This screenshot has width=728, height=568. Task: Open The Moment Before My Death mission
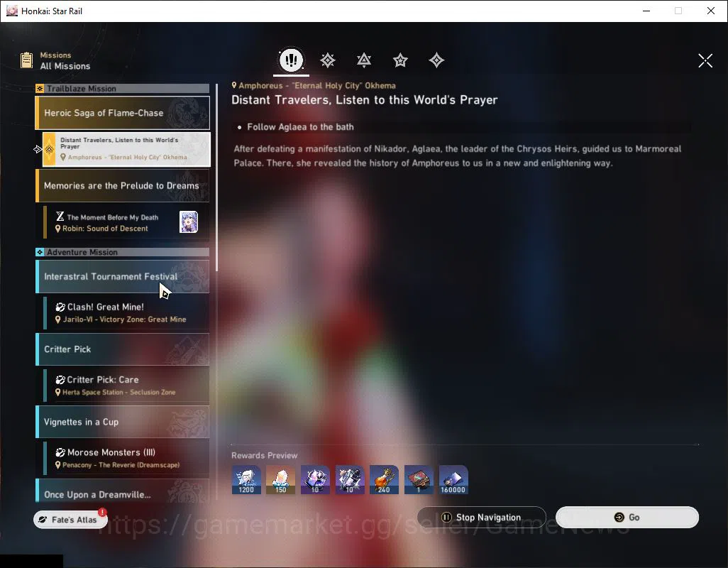[126, 222]
